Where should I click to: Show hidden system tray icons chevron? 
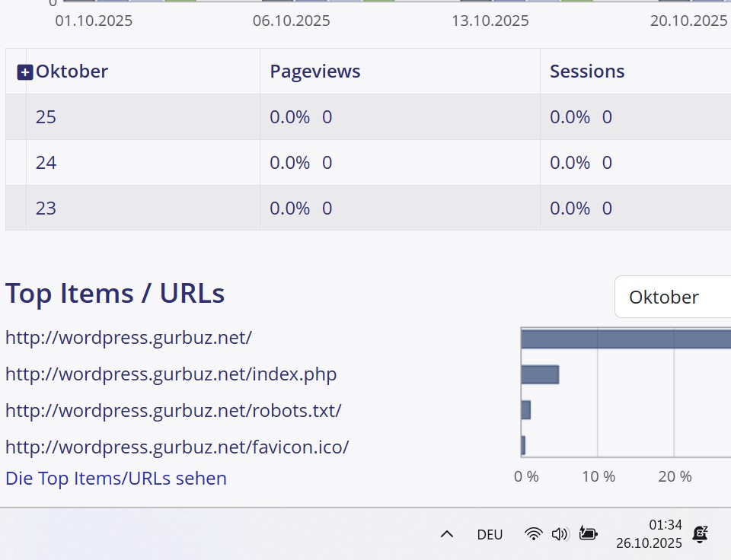[x=447, y=534]
